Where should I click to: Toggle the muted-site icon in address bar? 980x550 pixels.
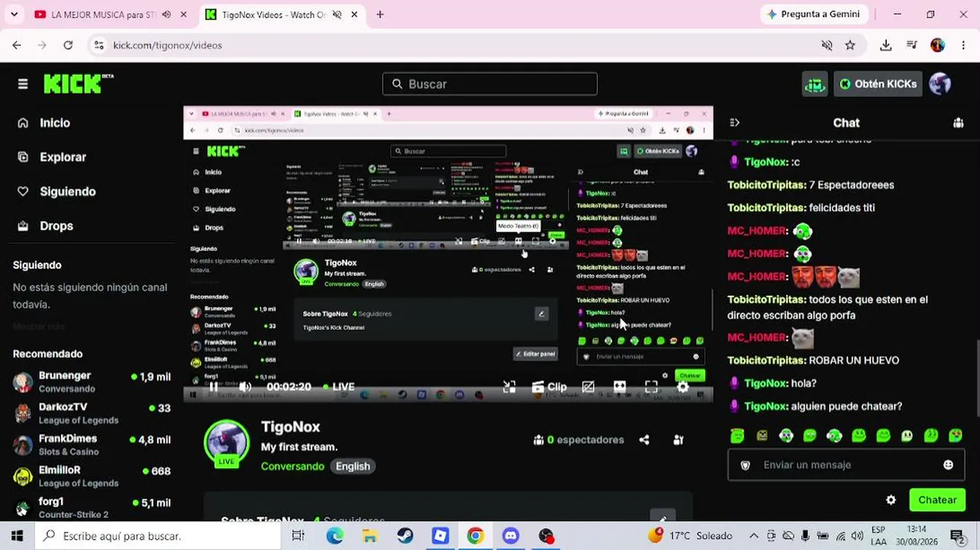tap(827, 46)
